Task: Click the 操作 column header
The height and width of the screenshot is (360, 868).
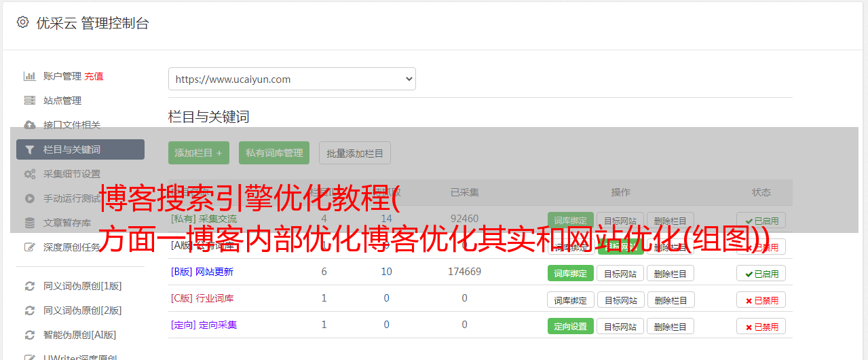Action: (620, 192)
